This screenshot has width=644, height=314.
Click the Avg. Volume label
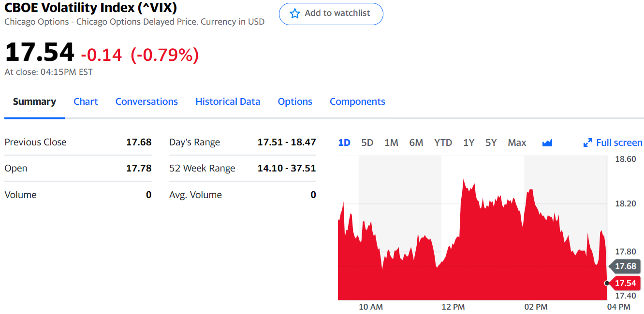195,195
